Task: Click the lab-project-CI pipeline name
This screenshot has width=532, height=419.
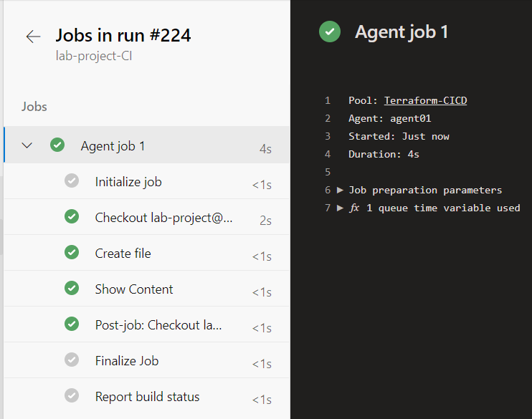Action: pos(94,56)
